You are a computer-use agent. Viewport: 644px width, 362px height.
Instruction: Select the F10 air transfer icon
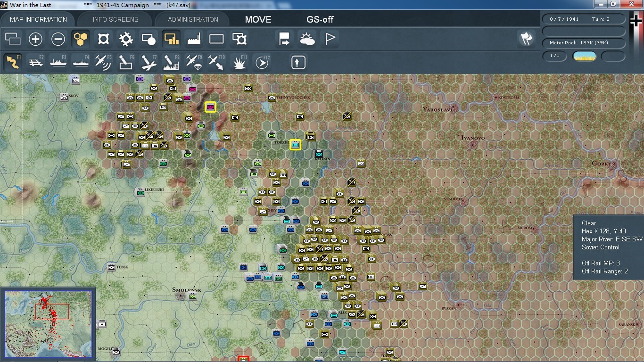pyautogui.click(x=217, y=62)
